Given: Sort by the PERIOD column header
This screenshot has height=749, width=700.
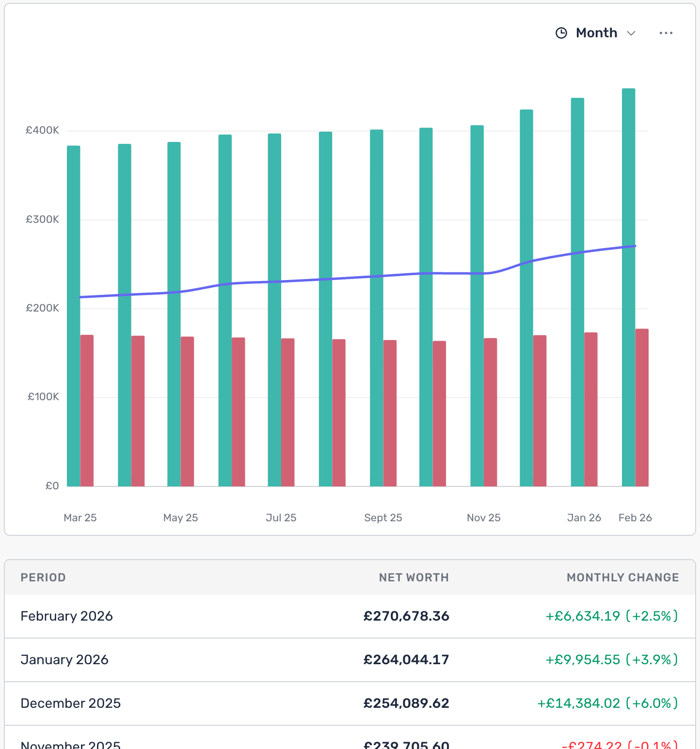Looking at the screenshot, I should (x=43, y=577).
